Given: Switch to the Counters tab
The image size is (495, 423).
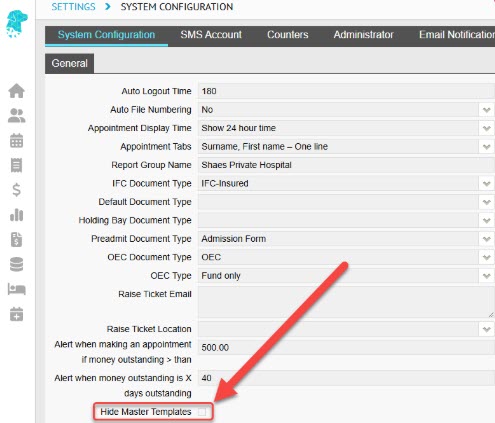Looking at the screenshot, I should pos(287,35).
